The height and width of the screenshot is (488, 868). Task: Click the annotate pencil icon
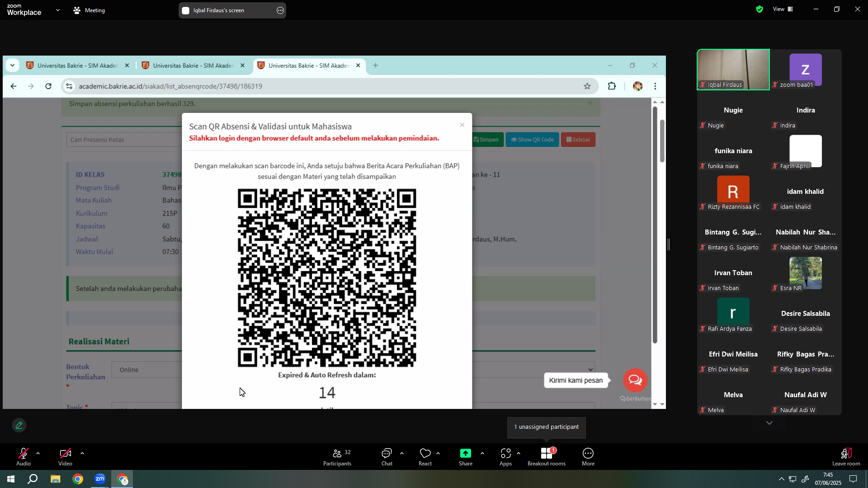[19, 426]
